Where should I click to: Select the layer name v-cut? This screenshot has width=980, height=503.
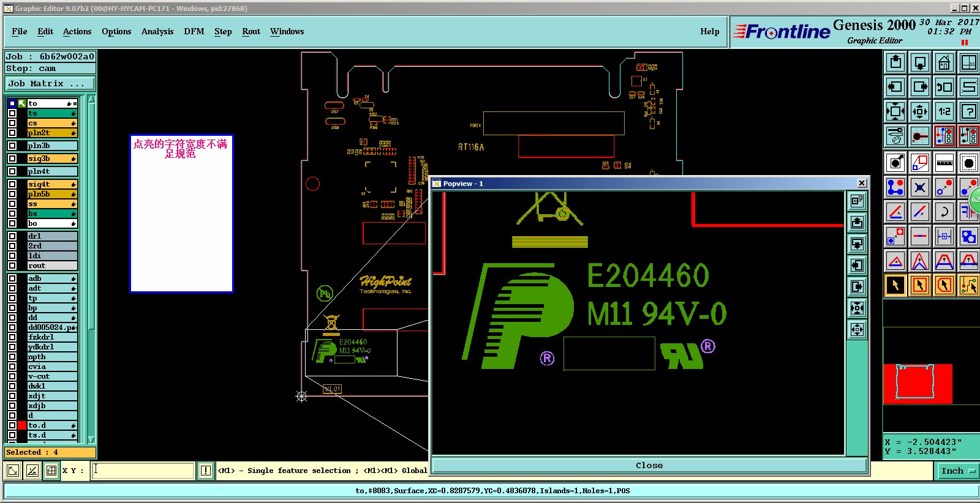tap(52, 376)
